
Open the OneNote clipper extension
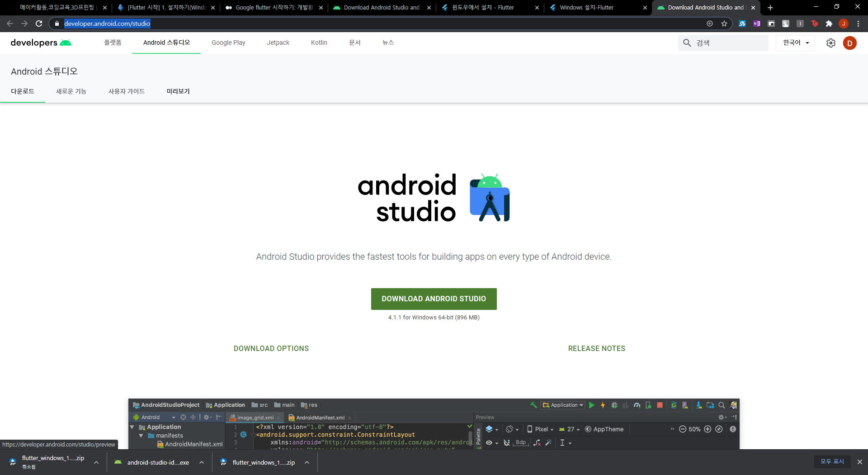757,24
